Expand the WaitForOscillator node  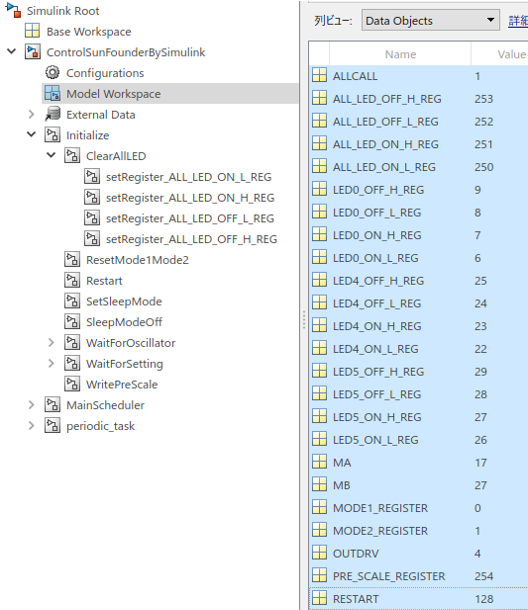pos(51,342)
